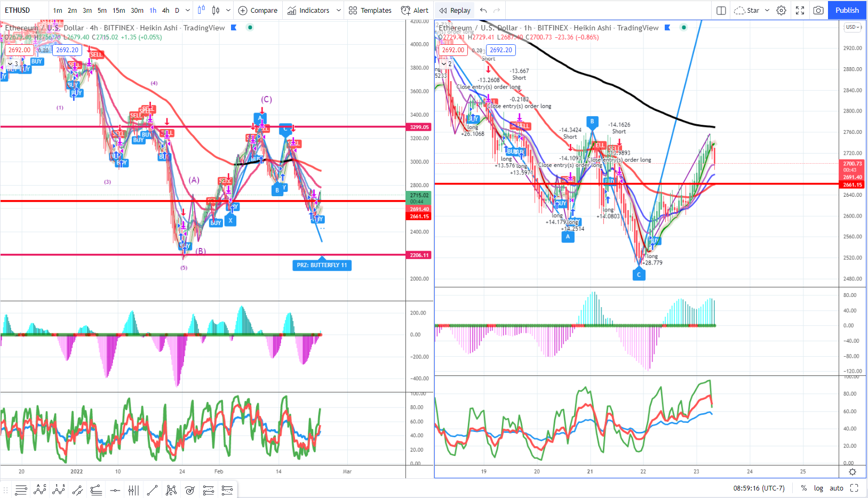Screen dimensions: 868x498
Task: Toggle the bottom panel maximize icon
Action: click(x=854, y=488)
